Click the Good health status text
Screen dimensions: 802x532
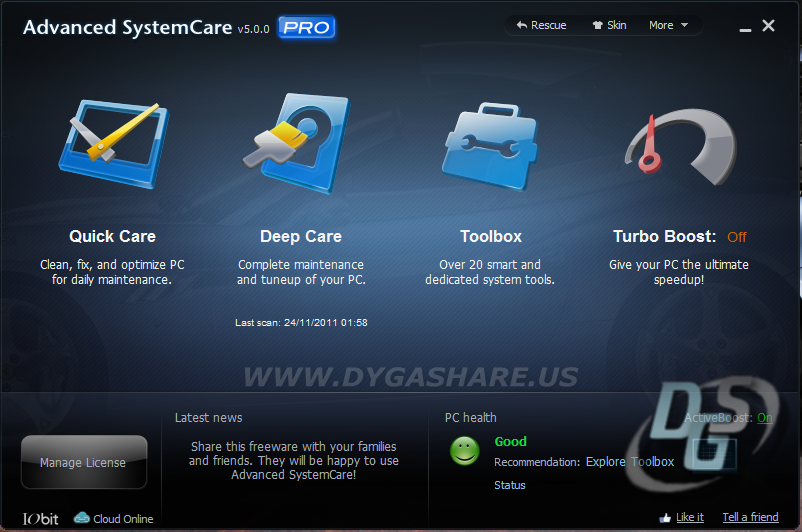pos(510,441)
